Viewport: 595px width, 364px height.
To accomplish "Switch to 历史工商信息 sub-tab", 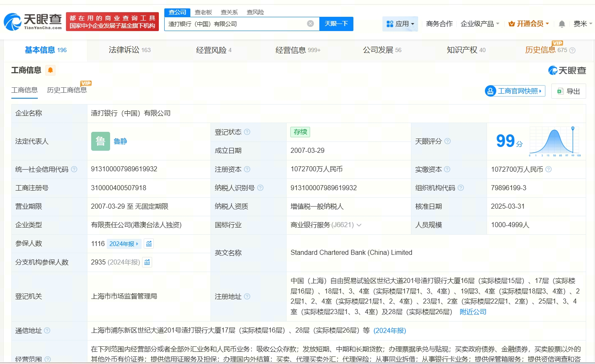I will [x=67, y=90].
